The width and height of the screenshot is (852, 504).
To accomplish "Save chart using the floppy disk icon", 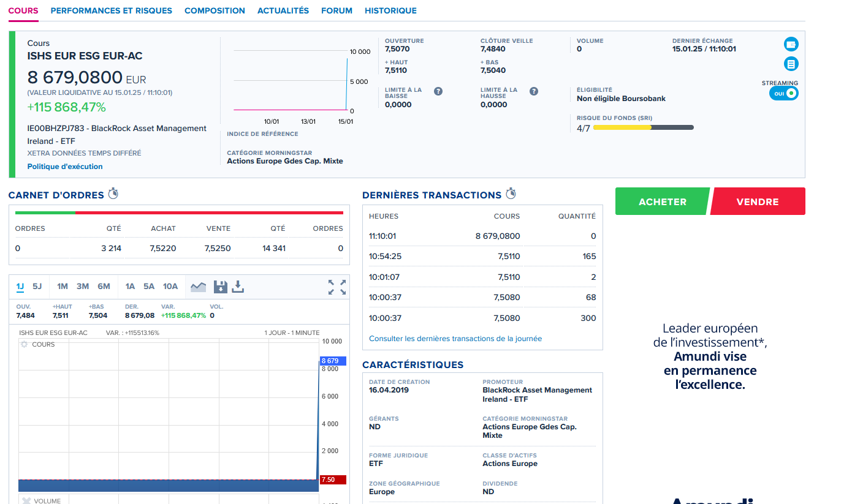I will pyautogui.click(x=221, y=287).
